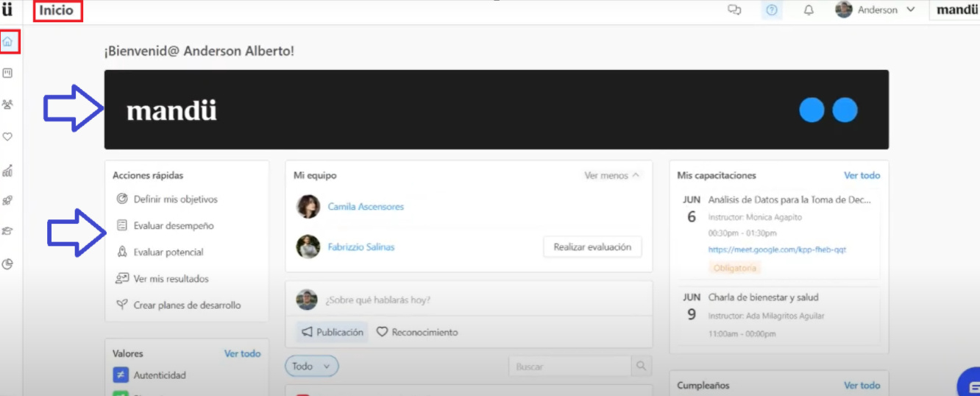
Task: Click the JUN 9 date badge
Action: point(691,306)
